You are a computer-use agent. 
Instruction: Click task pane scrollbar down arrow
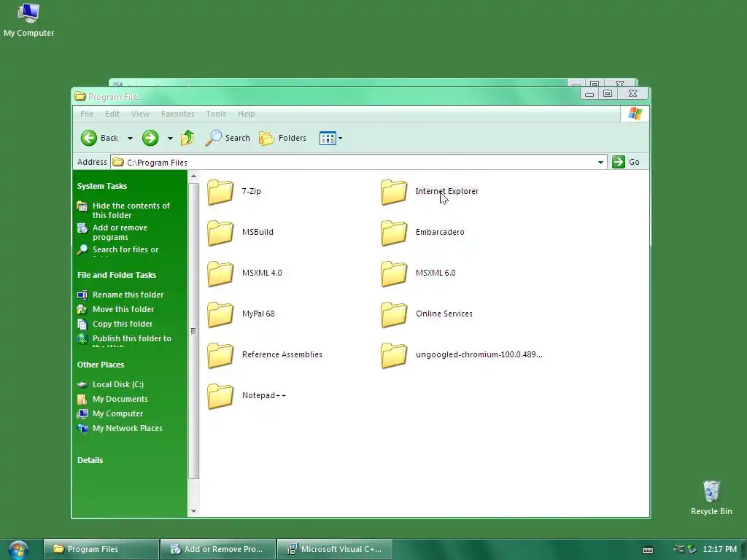[x=193, y=511]
